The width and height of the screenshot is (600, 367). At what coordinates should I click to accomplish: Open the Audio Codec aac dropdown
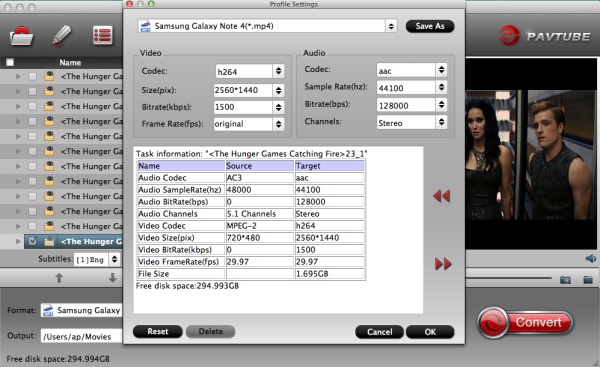(x=441, y=70)
